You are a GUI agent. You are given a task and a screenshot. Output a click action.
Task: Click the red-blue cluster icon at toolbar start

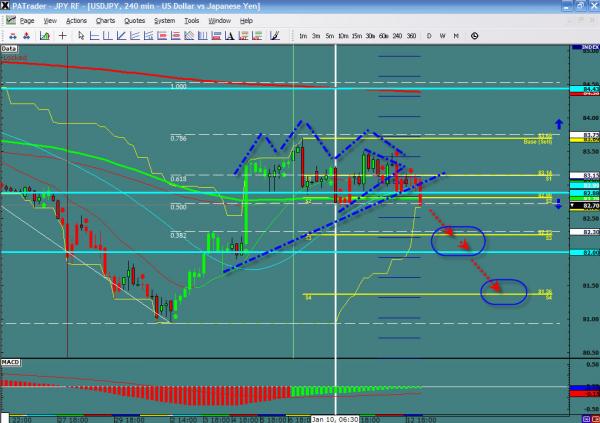[10, 35]
